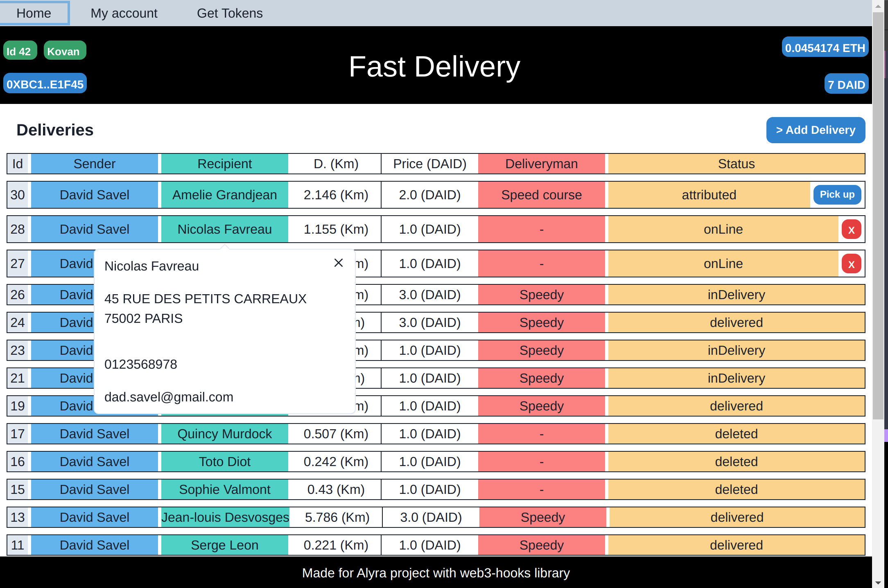888x588 pixels.
Task: Select the Home tab
Action: point(34,13)
